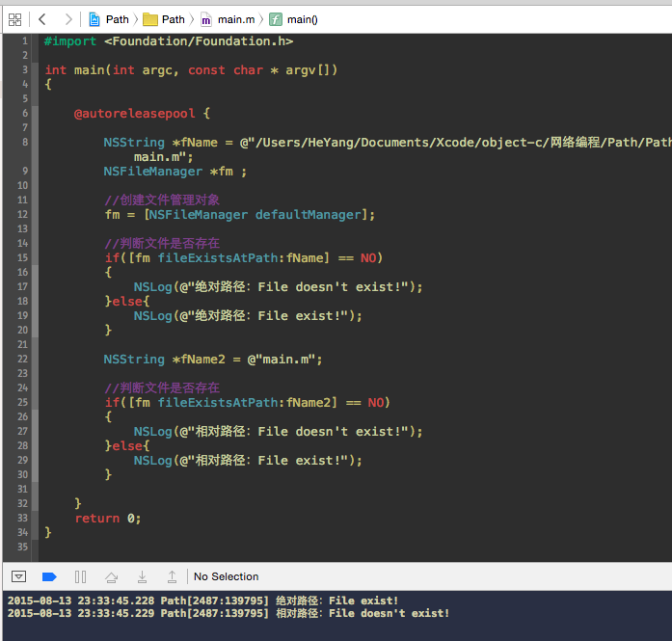Click line number 8 in the gutter
This screenshot has height=641, width=672.
[x=25, y=142]
